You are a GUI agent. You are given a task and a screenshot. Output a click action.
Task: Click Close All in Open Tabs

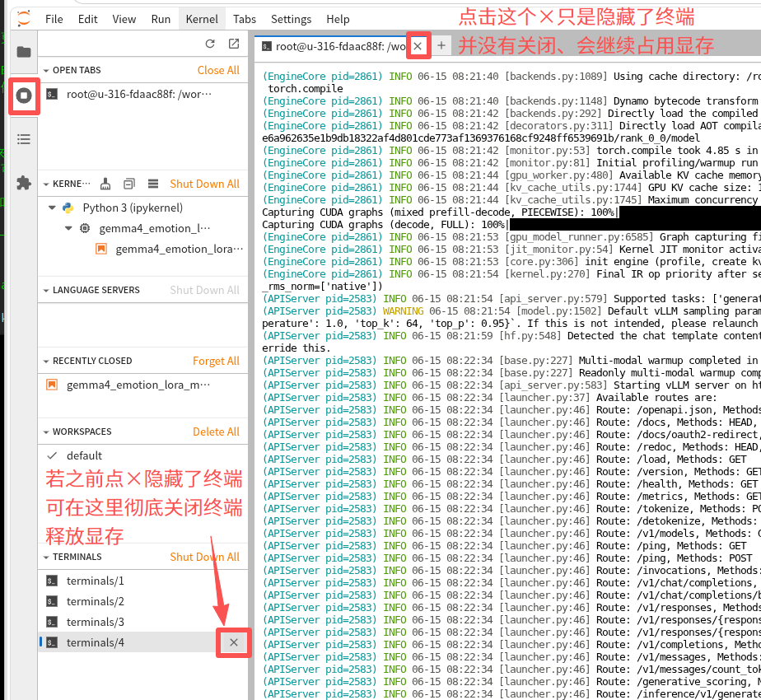point(218,70)
